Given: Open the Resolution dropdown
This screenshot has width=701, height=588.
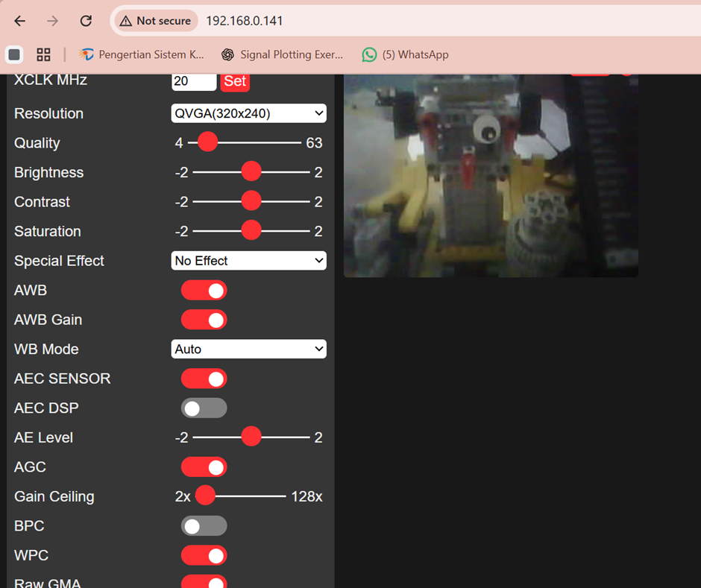Looking at the screenshot, I should coord(248,113).
